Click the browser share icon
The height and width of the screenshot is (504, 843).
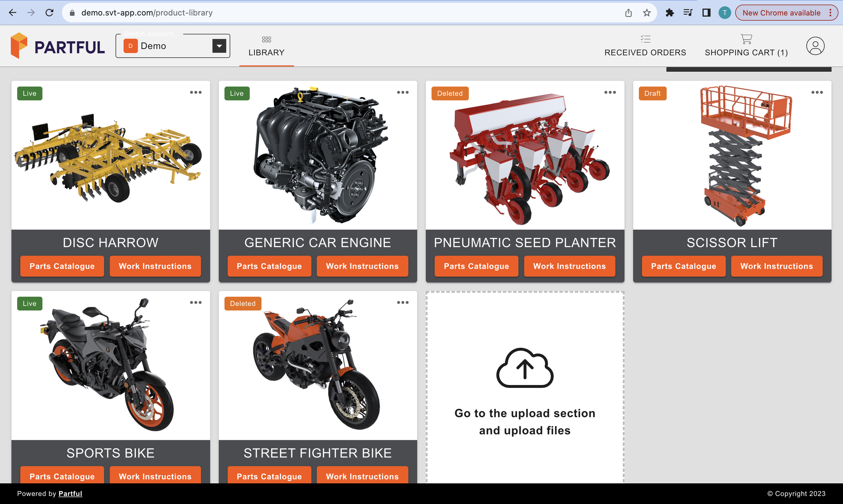pos(628,13)
